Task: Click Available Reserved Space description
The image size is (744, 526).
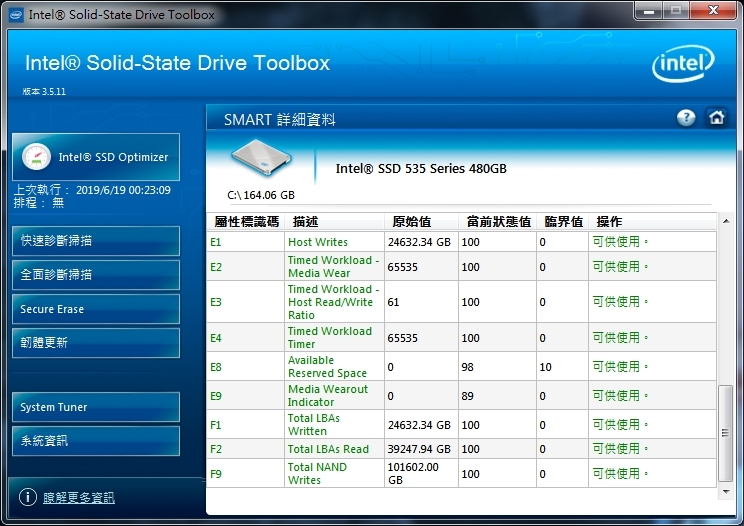Action: tap(327, 367)
